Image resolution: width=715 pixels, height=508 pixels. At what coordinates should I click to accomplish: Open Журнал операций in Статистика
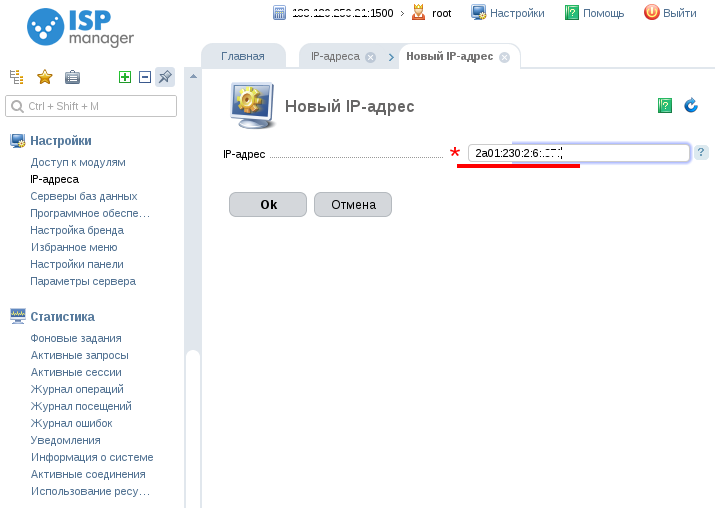tap(77, 389)
